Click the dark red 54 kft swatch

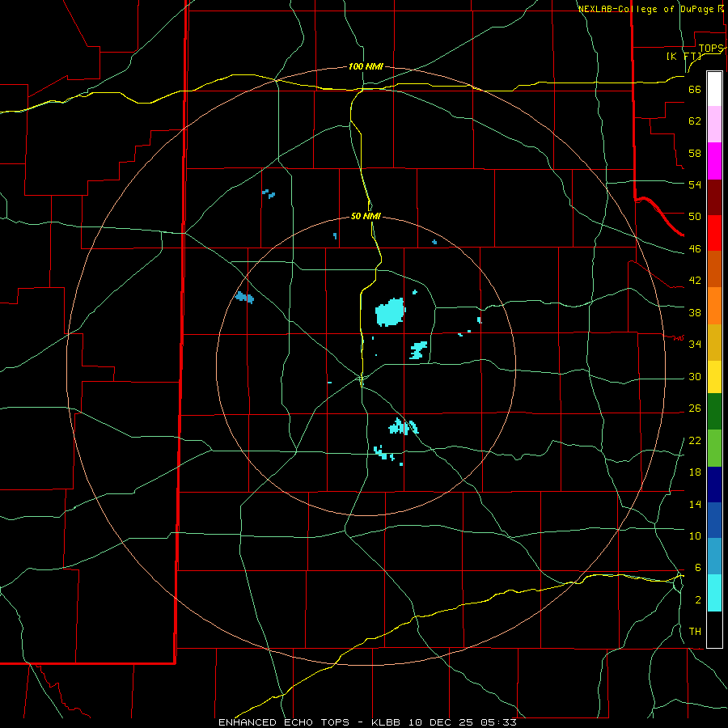(714, 197)
